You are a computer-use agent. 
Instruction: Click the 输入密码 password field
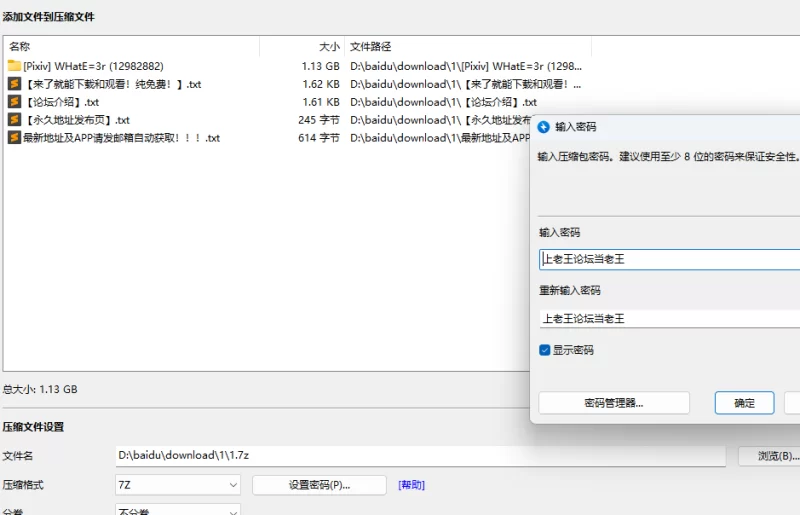[669, 259]
